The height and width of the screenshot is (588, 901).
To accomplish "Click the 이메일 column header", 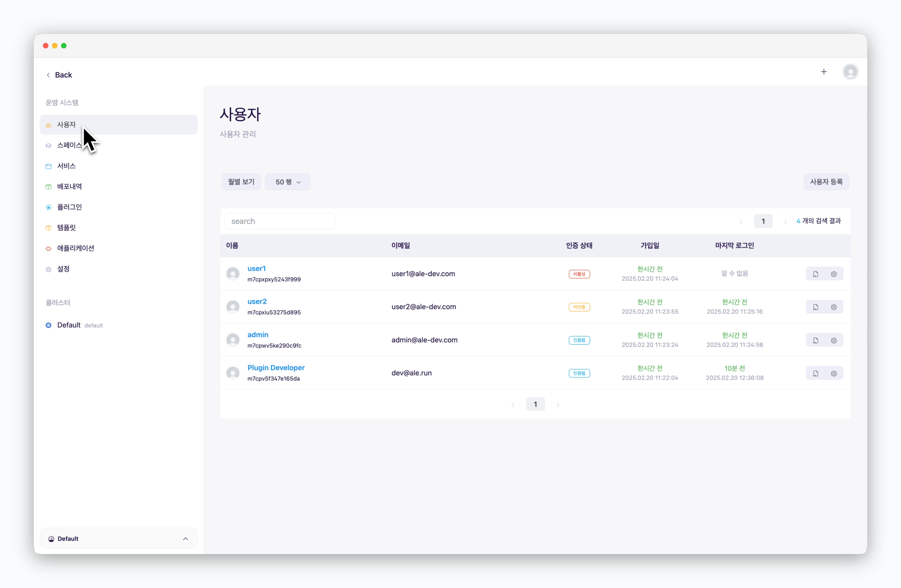I will point(401,246).
